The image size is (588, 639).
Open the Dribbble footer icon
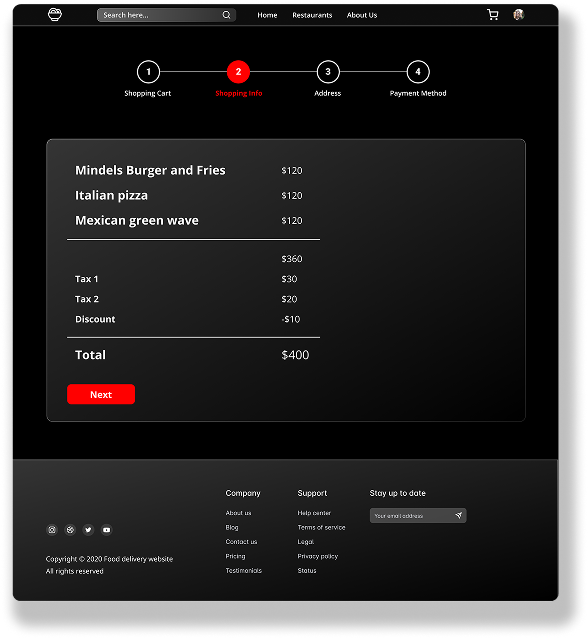tap(70, 530)
